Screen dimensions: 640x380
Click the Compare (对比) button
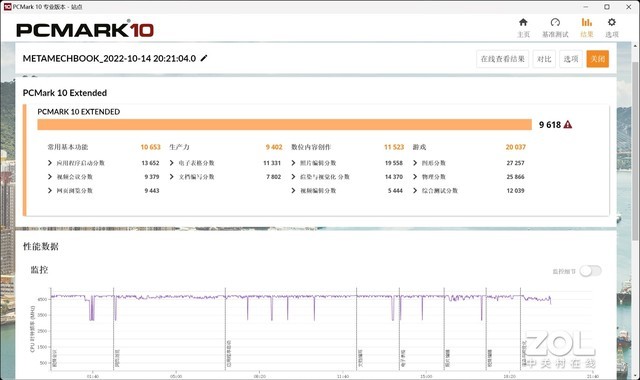click(544, 59)
